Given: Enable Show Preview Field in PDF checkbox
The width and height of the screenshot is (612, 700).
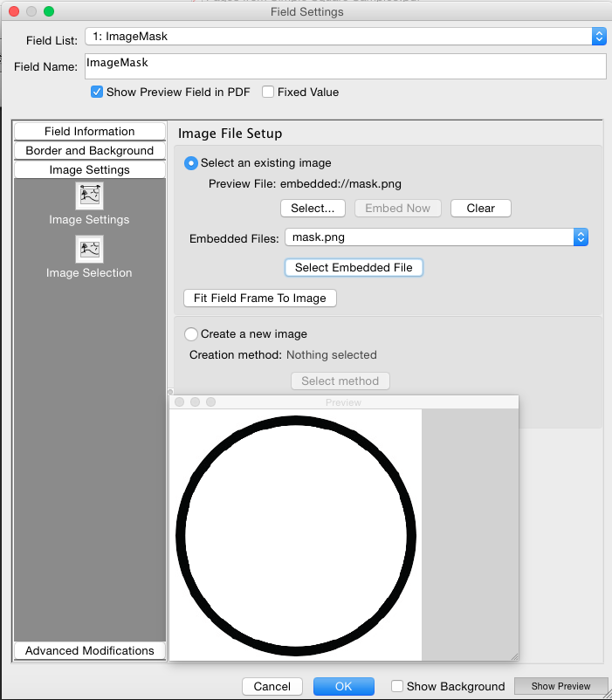Looking at the screenshot, I should [97, 92].
